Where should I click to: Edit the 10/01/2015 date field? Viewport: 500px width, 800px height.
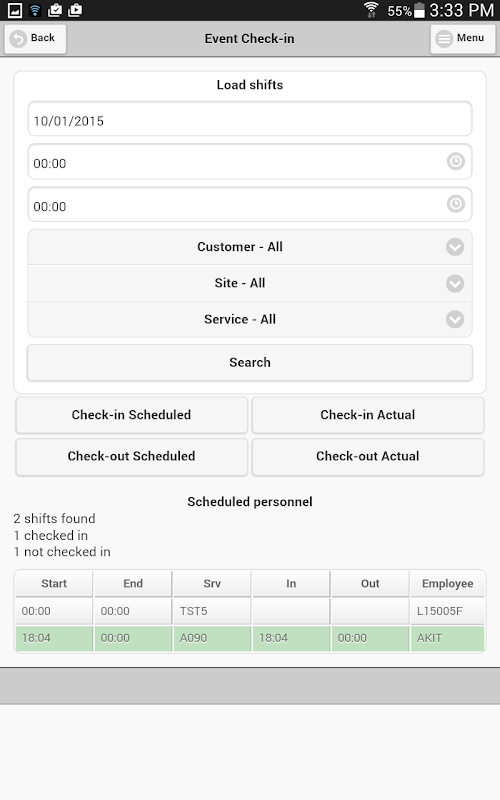tap(249, 119)
